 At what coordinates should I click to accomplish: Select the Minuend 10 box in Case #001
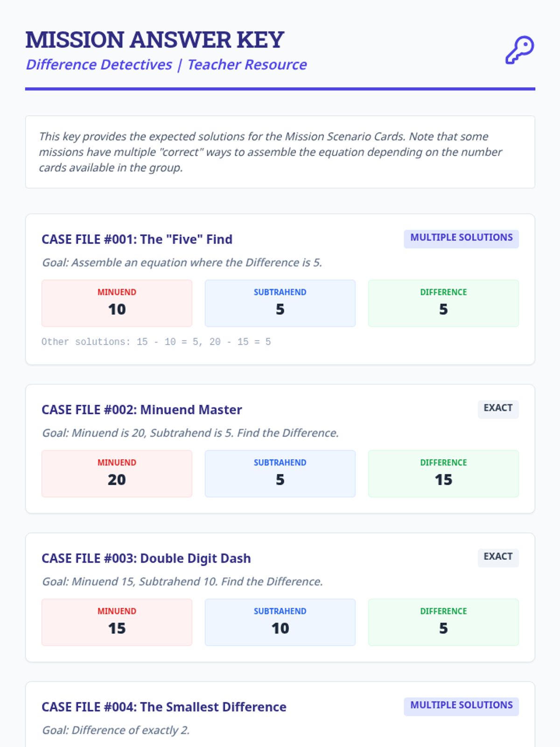[x=117, y=303]
